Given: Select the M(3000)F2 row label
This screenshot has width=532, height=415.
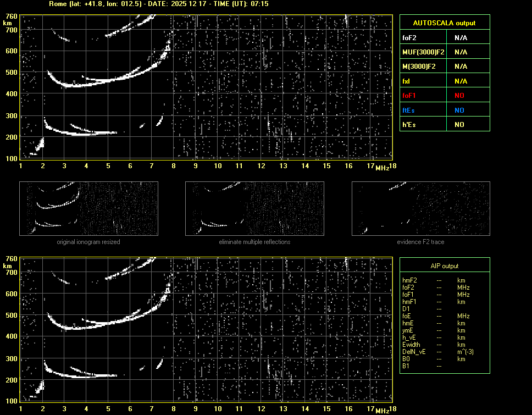Looking at the screenshot, I should (x=419, y=67).
